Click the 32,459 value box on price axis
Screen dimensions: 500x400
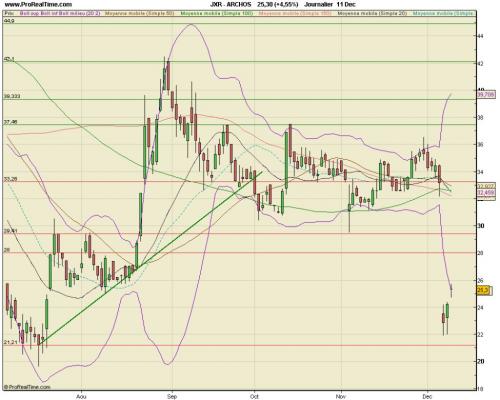click(486, 193)
